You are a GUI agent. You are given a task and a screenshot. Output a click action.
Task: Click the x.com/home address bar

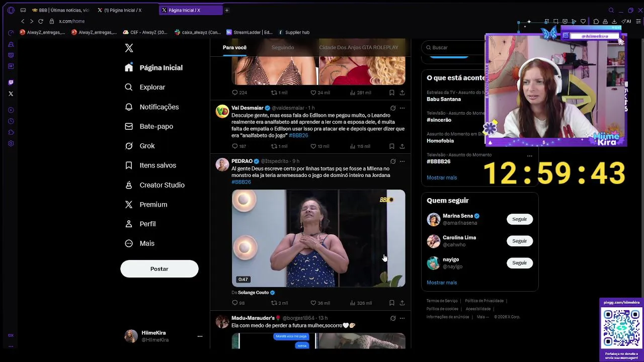pos(72,21)
